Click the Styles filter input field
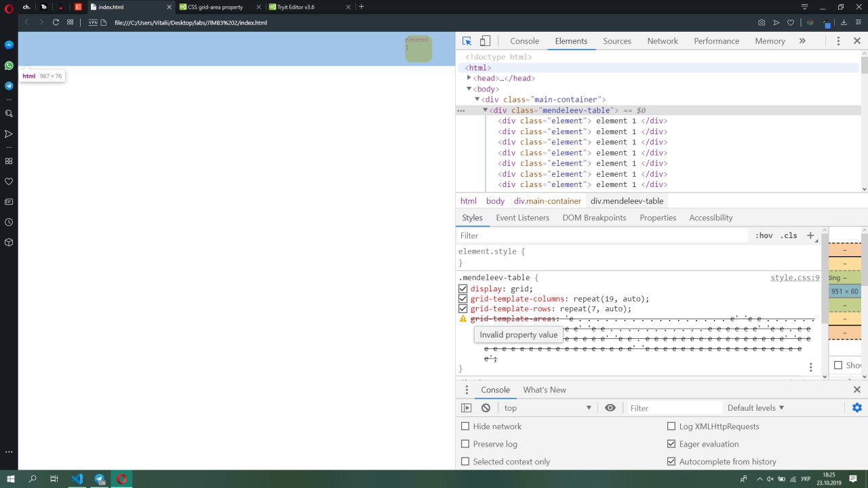Viewport: 868px width, 488px height. (602, 236)
